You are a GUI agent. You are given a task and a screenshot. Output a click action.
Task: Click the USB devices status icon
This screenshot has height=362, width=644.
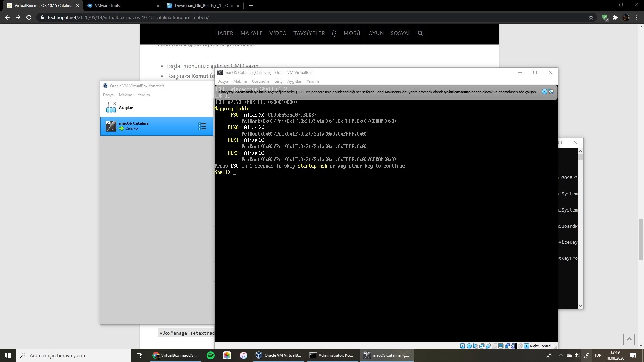click(488, 346)
